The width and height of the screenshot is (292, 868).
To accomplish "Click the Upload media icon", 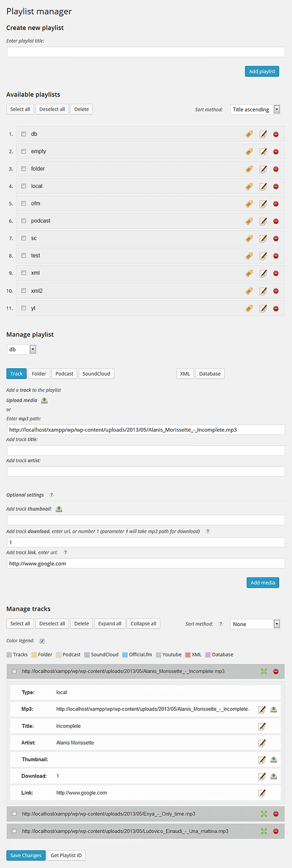I will [44, 401].
